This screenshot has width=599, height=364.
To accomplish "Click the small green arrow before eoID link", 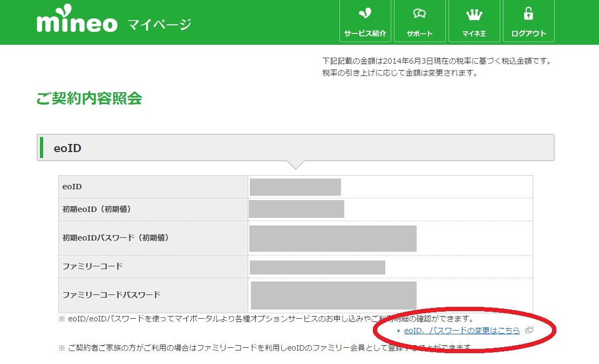I will coord(398,331).
